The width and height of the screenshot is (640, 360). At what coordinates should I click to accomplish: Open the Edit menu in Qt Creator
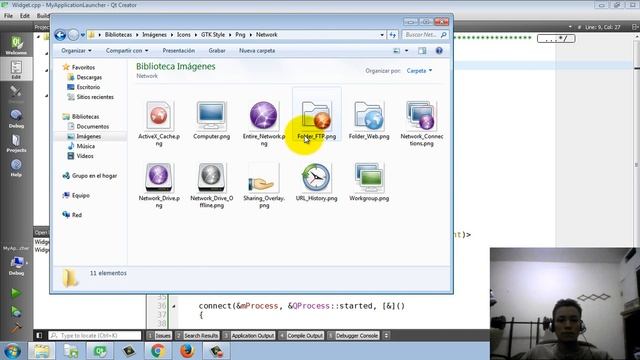(25, 16)
